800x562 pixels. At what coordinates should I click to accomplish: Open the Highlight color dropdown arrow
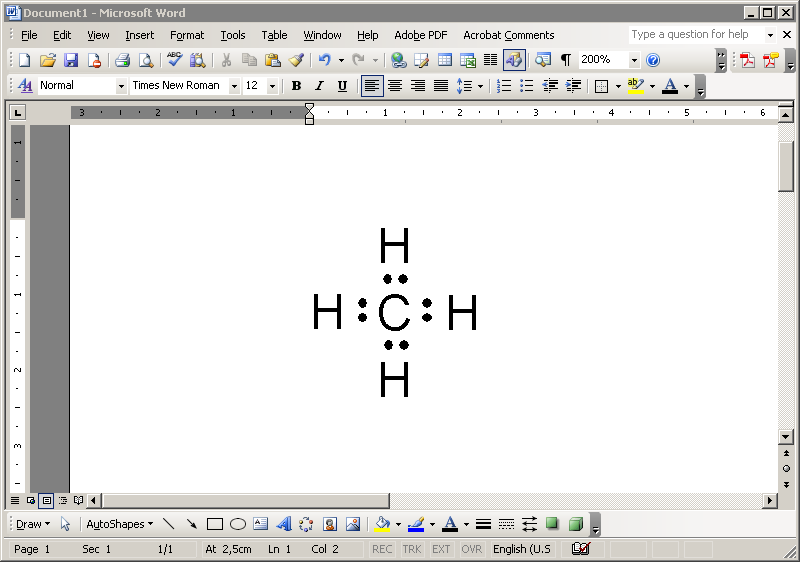point(652,86)
